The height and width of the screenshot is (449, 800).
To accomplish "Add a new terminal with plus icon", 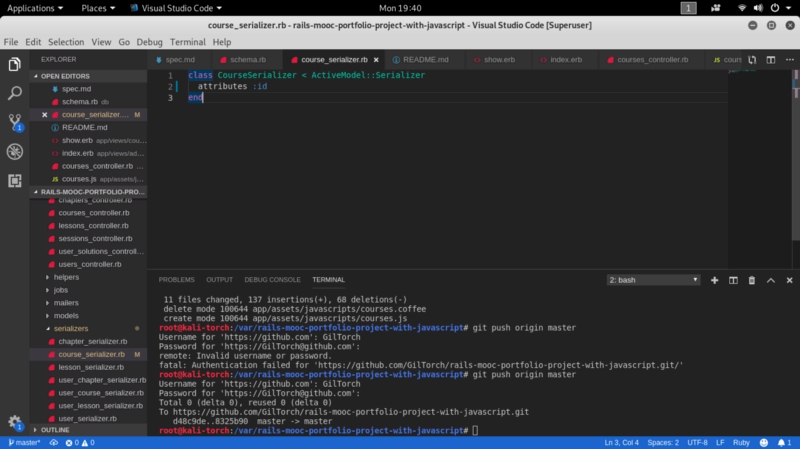I will pos(714,280).
